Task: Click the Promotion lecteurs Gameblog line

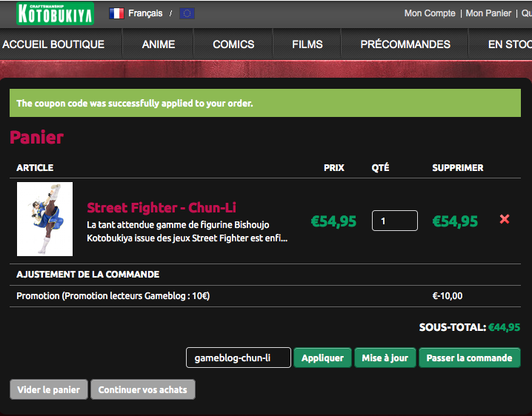Action: [113, 296]
